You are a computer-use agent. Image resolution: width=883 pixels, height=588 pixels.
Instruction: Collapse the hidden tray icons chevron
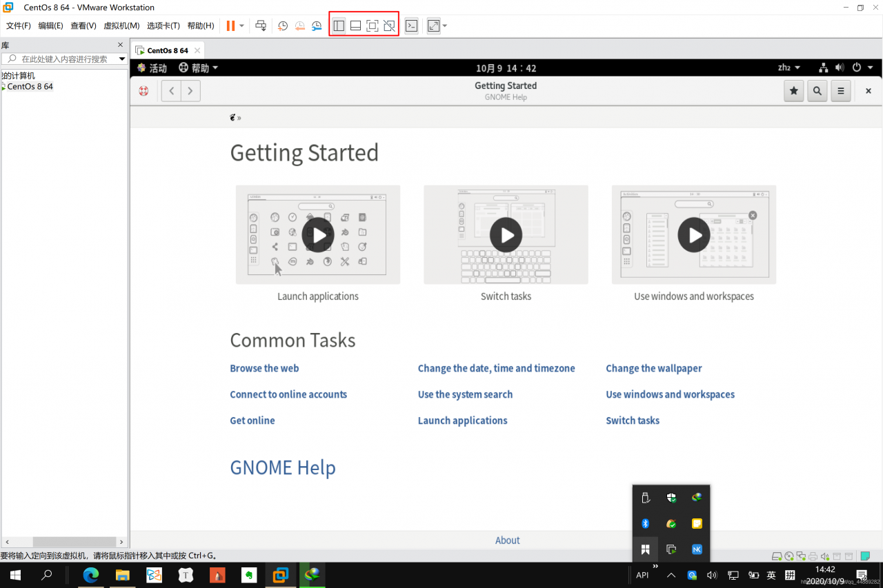671,575
